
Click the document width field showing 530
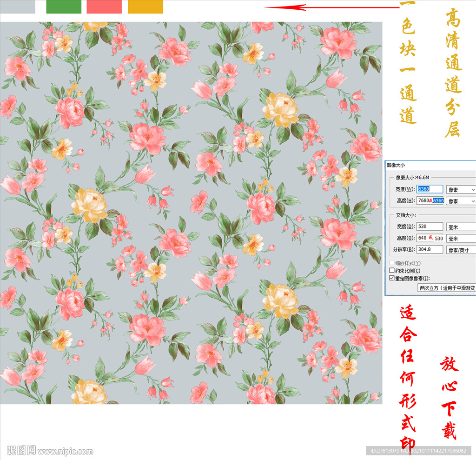[x=430, y=227]
